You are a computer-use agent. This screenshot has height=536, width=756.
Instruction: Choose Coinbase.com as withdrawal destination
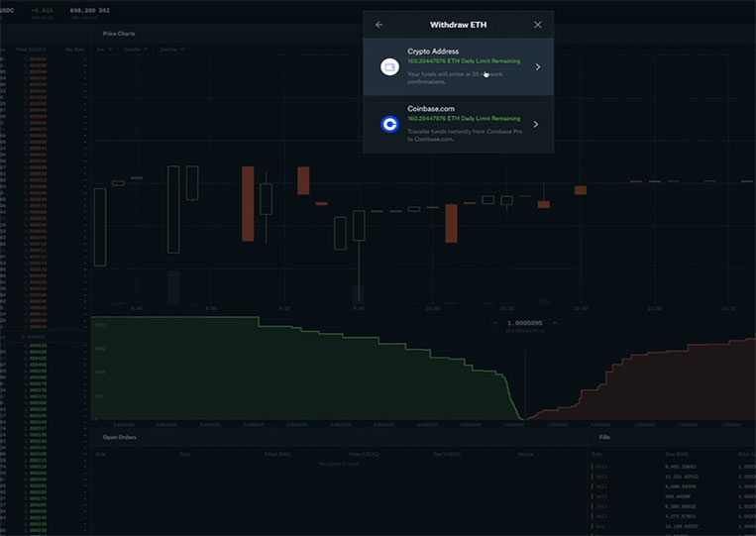click(x=458, y=125)
